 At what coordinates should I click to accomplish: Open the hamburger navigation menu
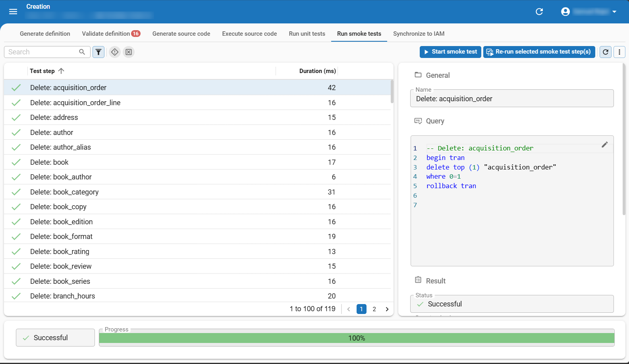(x=13, y=12)
